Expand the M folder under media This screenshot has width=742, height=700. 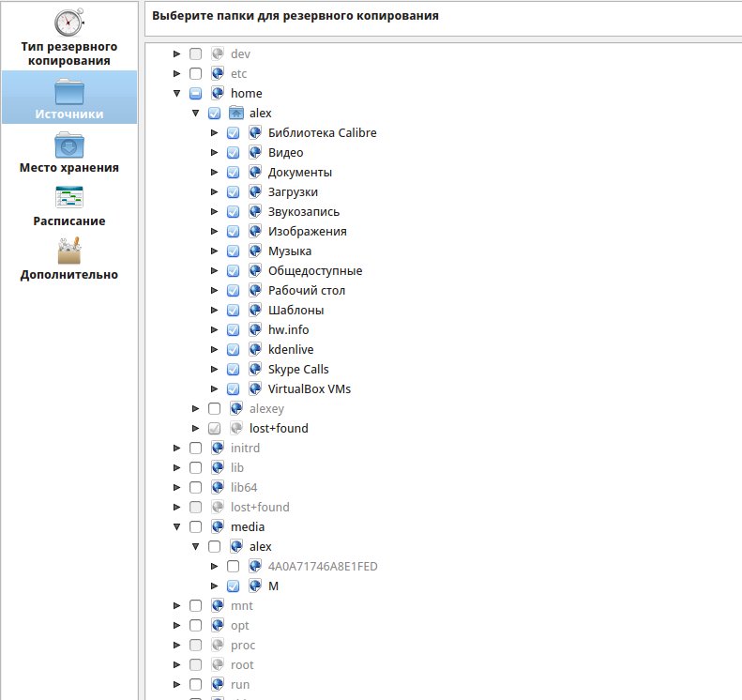click(x=215, y=586)
